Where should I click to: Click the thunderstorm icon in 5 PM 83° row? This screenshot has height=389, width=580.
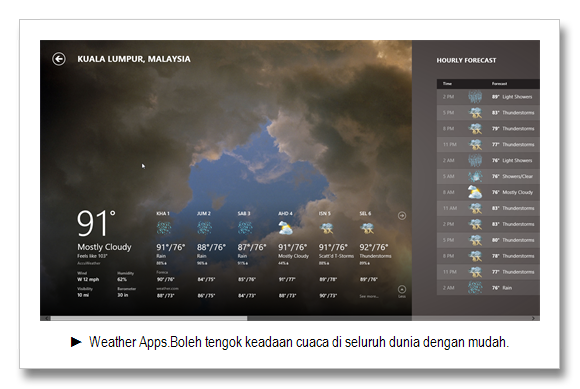(475, 112)
